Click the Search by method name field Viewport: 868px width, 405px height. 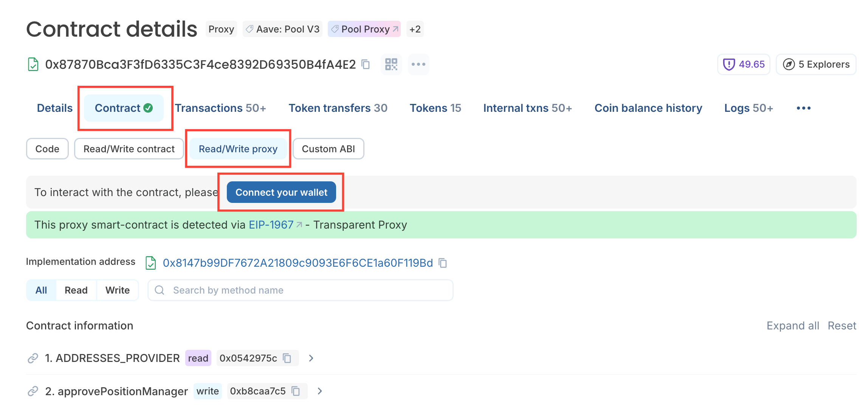[301, 290]
